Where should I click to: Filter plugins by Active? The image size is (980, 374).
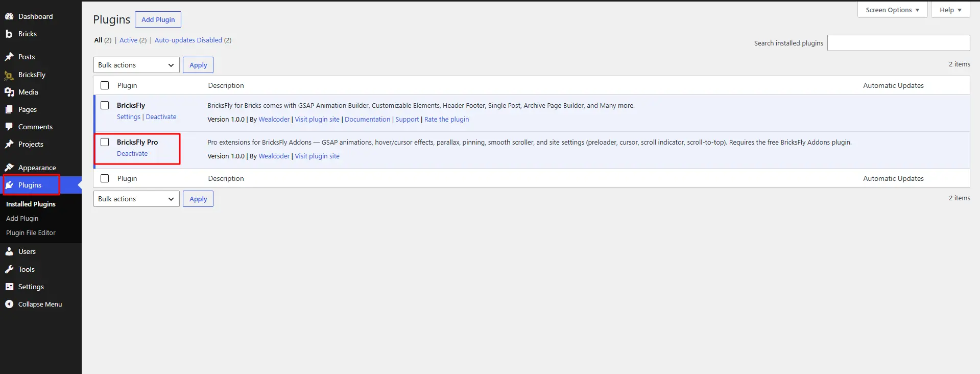pyautogui.click(x=128, y=40)
